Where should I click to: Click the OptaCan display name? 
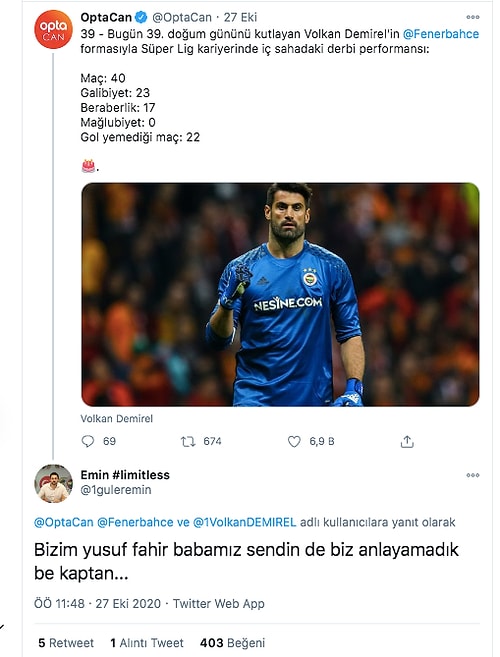tap(106, 17)
